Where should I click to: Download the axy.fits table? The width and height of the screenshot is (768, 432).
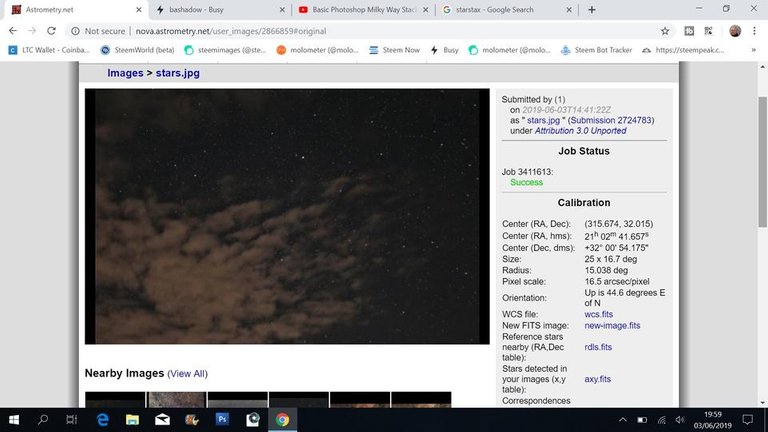[x=598, y=379]
